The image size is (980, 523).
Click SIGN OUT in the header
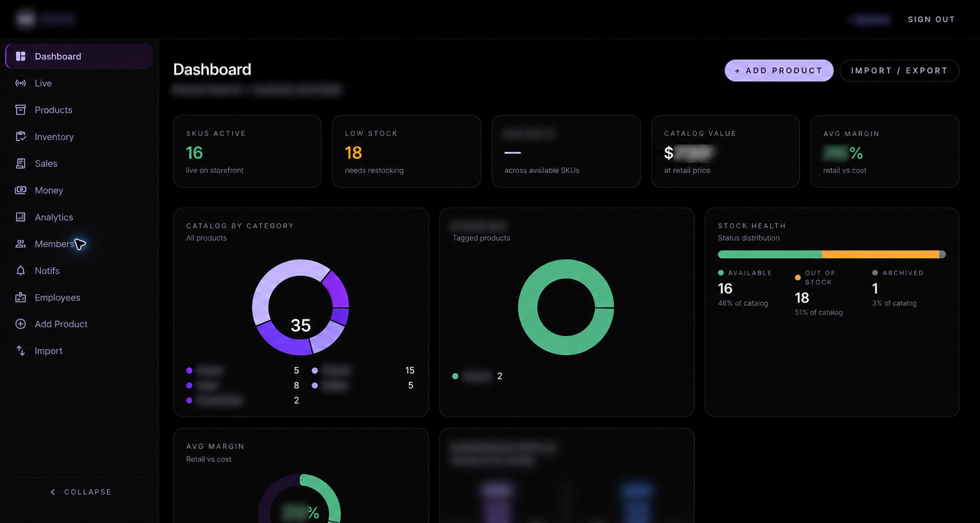(x=931, y=19)
